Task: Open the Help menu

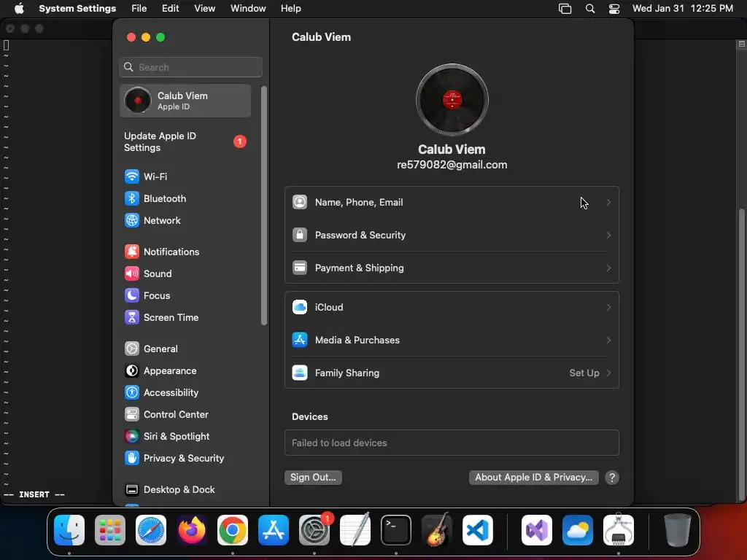Action: 290,9
